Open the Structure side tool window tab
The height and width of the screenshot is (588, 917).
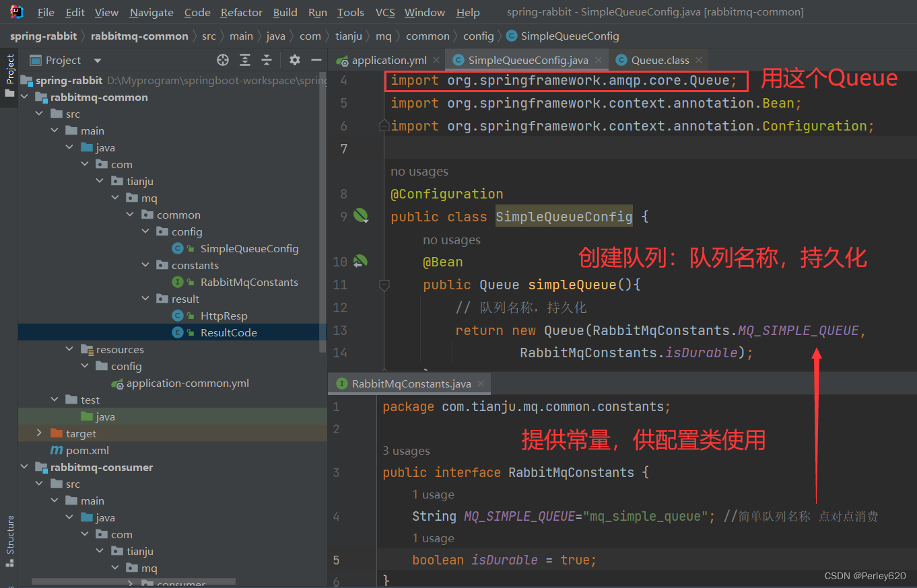tap(9, 542)
